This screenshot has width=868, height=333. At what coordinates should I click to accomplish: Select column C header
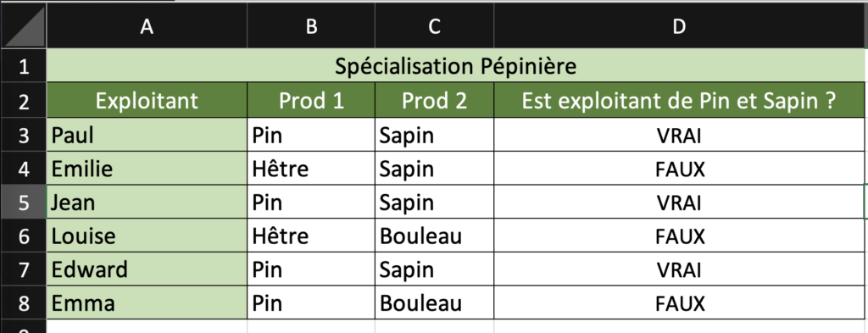pos(435,26)
